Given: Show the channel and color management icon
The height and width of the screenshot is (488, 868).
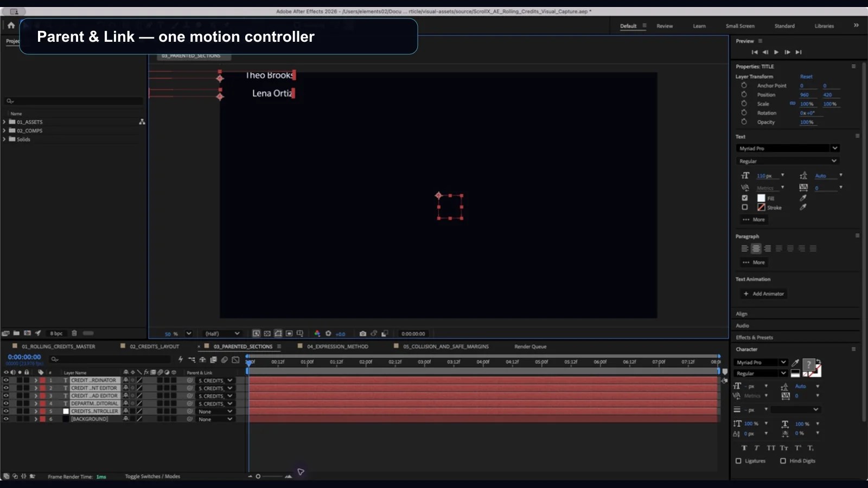Looking at the screenshot, I should 317,333.
